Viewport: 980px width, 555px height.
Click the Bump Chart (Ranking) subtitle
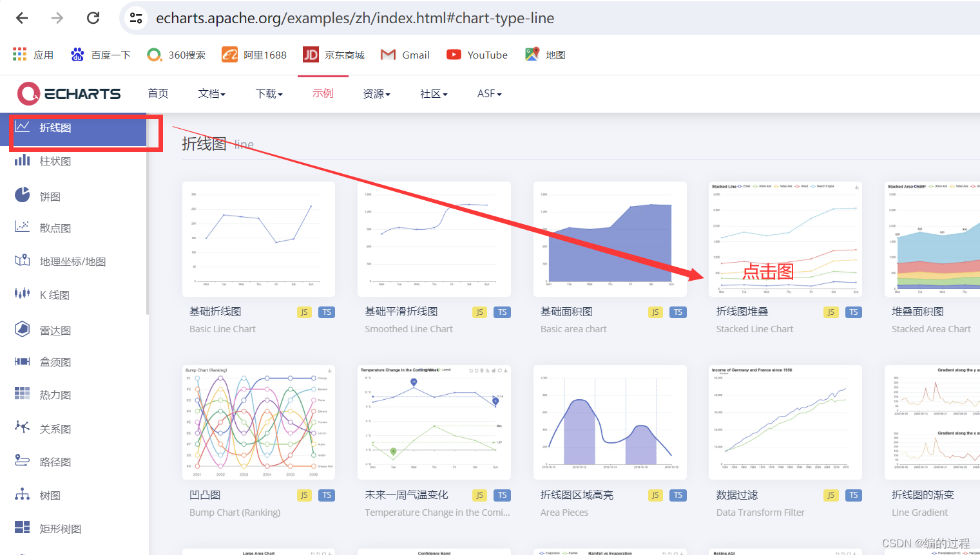pos(235,513)
